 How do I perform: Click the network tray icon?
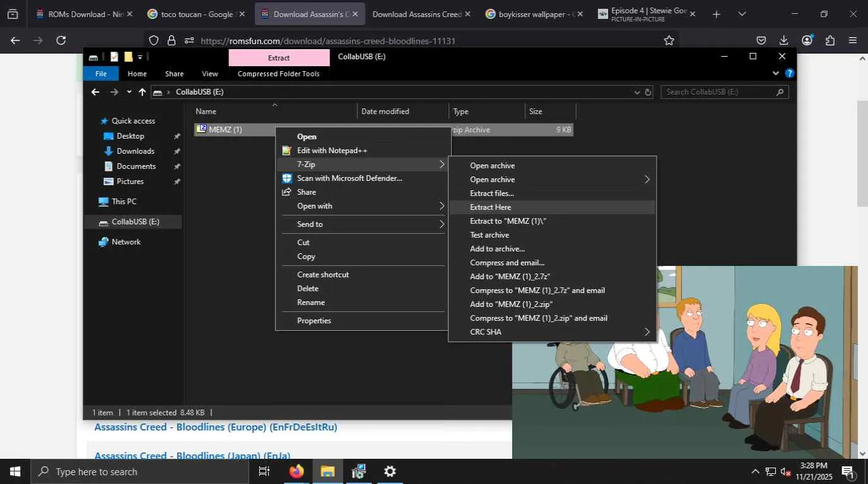[770, 471]
